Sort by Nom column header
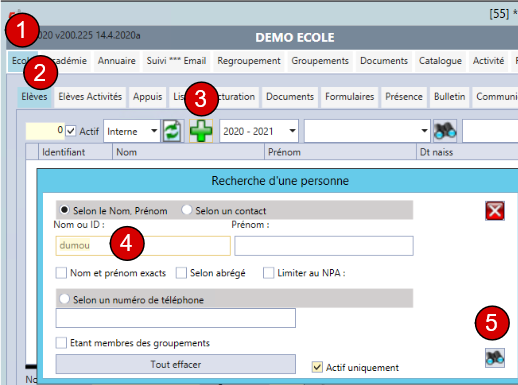The width and height of the screenshot is (518, 385). click(x=188, y=152)
